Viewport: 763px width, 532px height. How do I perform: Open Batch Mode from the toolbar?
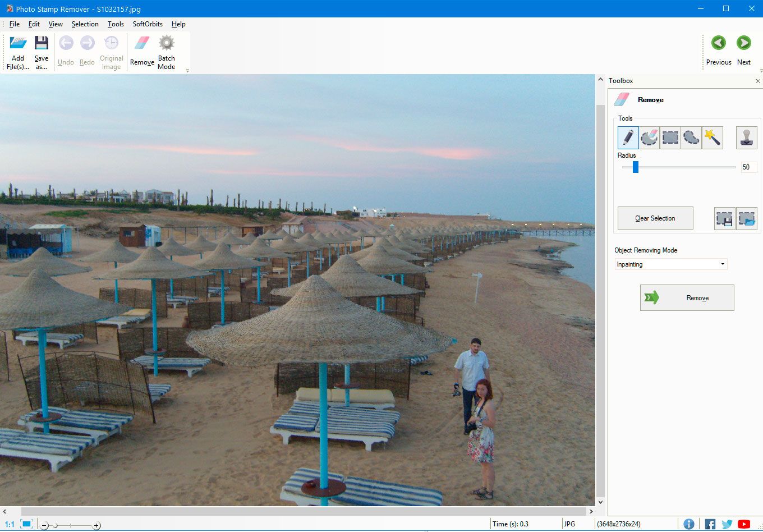pos(167,52)
